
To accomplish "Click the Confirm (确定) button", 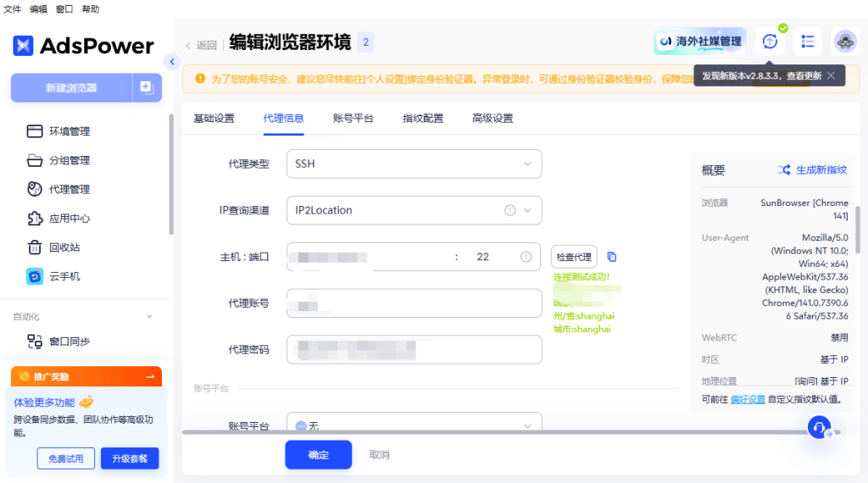I will 318,455.
